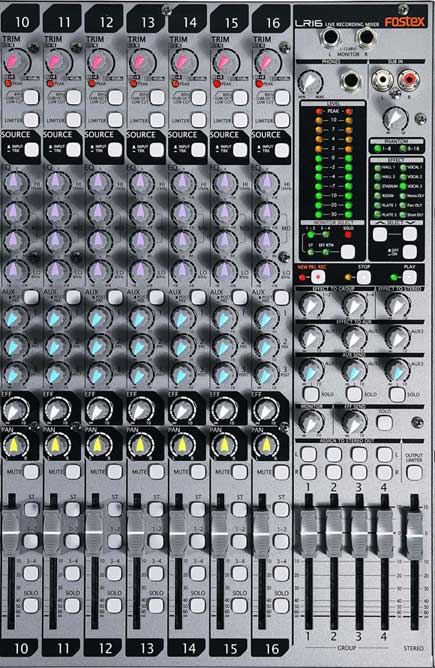Click channel 15 EQ HI knob
This screenshot has width=435, height=668.
[225, 183]
